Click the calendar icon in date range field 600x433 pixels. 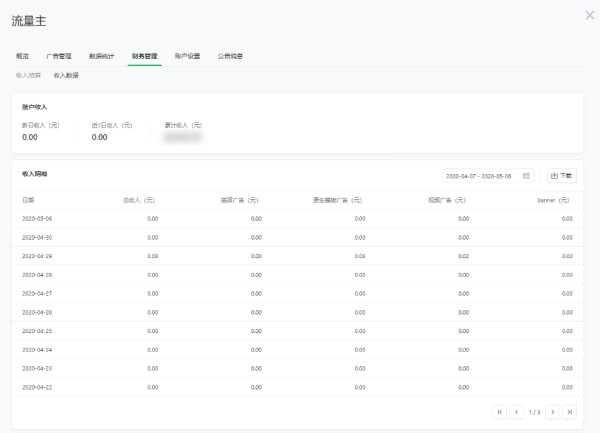(x=526, y=176)
